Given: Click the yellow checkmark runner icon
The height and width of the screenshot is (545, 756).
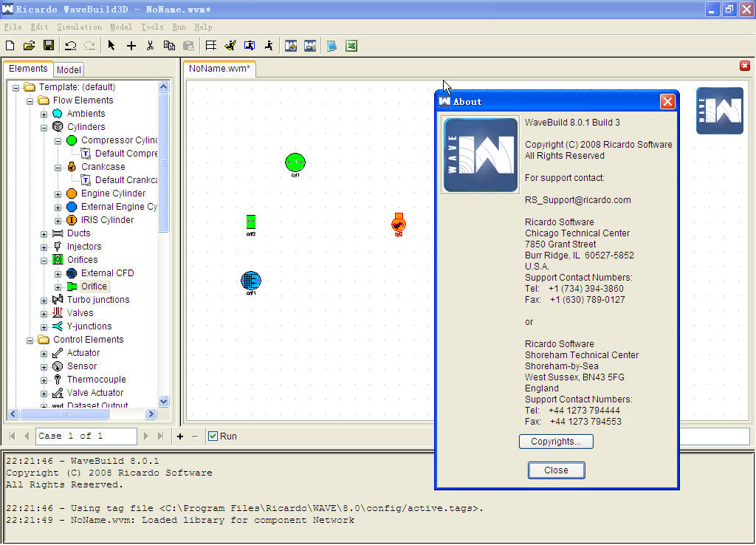Looking at the screenshot, I should 230,46.
